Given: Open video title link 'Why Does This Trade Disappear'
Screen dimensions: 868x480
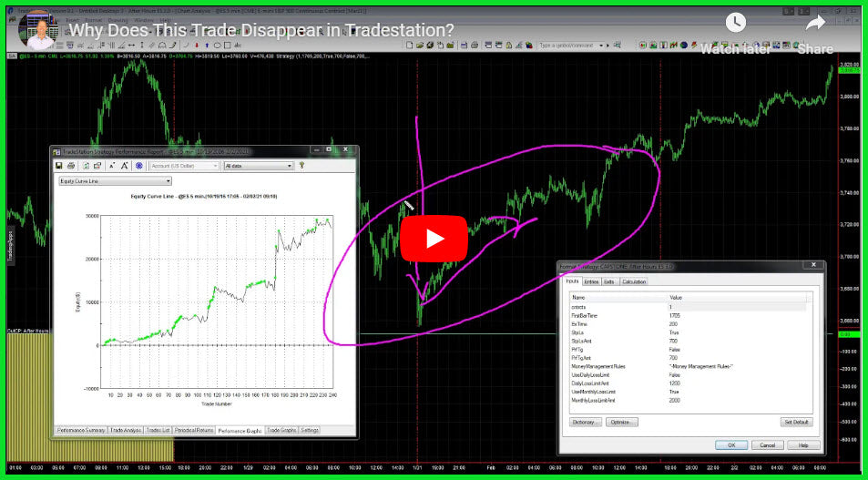Looking at the screenshot, I should [260, 30].
